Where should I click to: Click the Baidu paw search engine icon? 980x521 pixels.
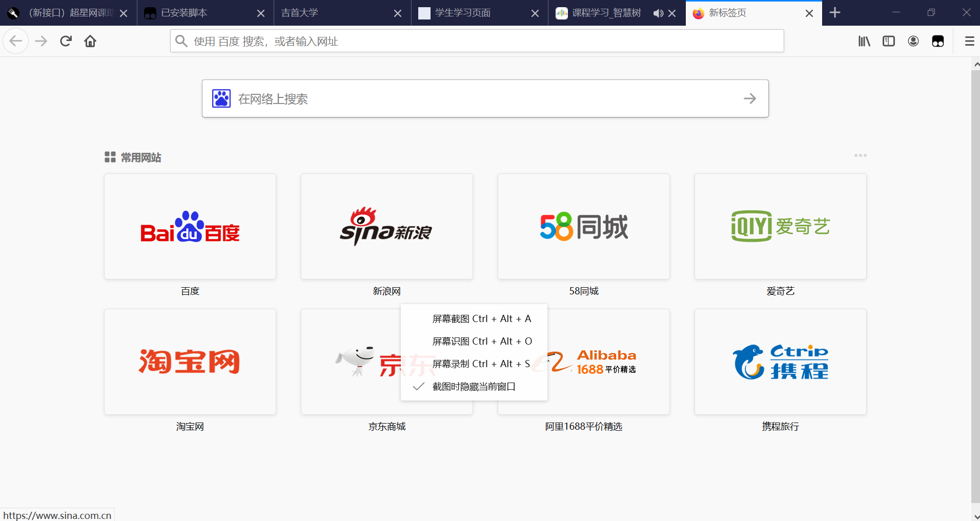click(221, 98)
